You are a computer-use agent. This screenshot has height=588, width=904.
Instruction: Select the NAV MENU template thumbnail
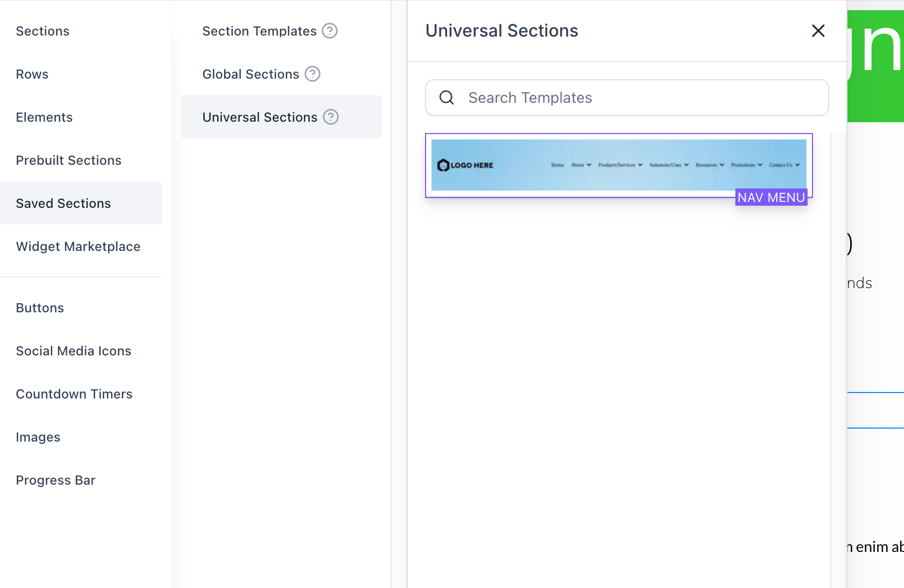[x=619, y=165]
